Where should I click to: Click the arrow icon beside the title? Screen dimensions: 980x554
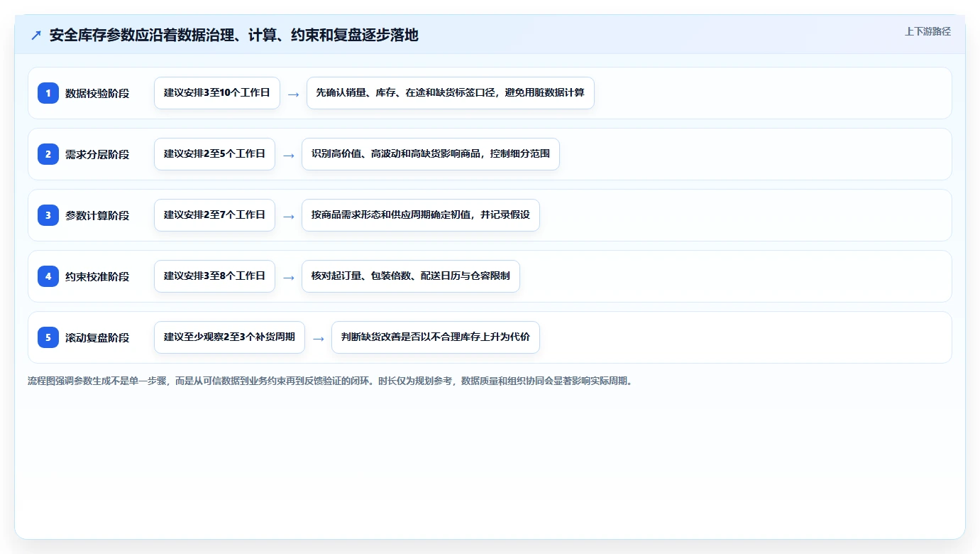pyautogui.click(x=36, y=36)
